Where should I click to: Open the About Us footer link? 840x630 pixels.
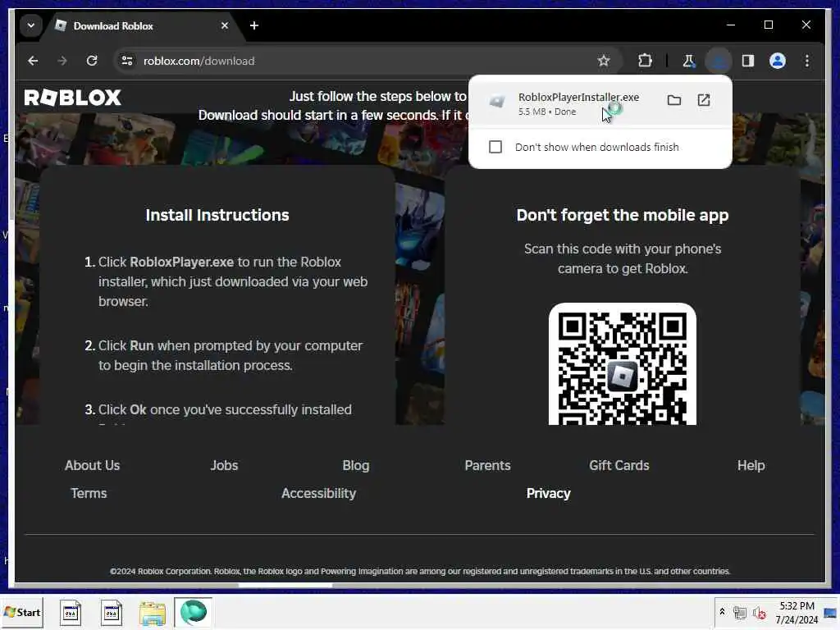(x=92, y=466)
